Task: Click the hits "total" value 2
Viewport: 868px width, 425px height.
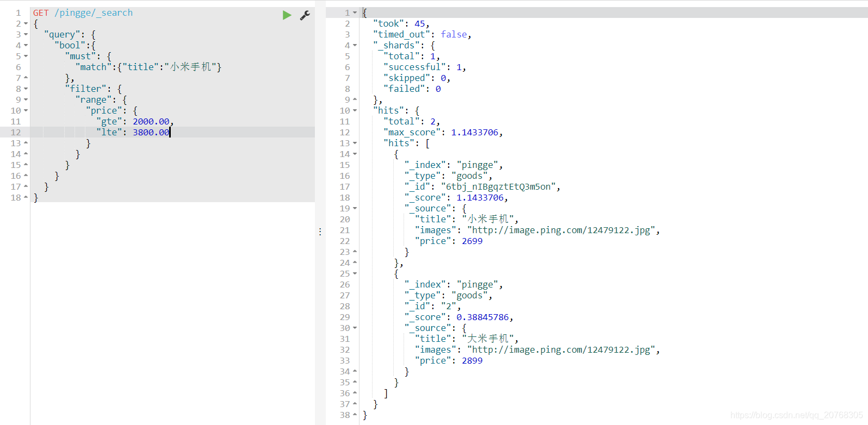Action: tap(433, 122)
